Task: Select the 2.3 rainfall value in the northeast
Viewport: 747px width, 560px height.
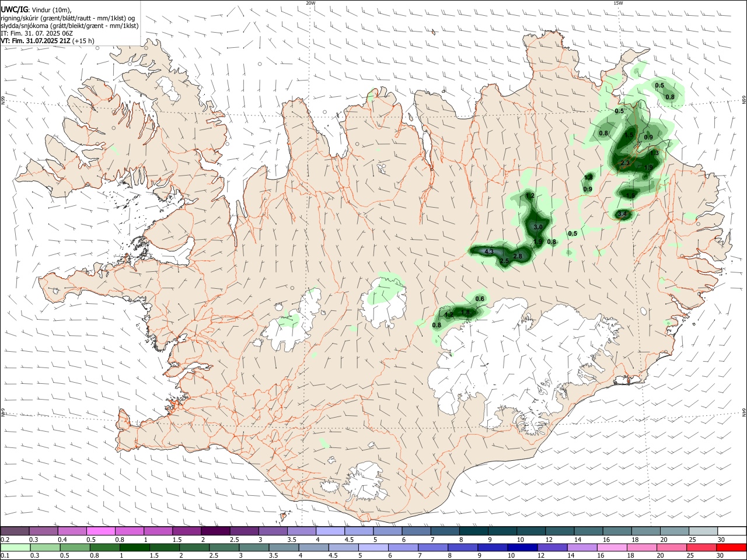Action: pyautogui.click(x=625, y=163)
